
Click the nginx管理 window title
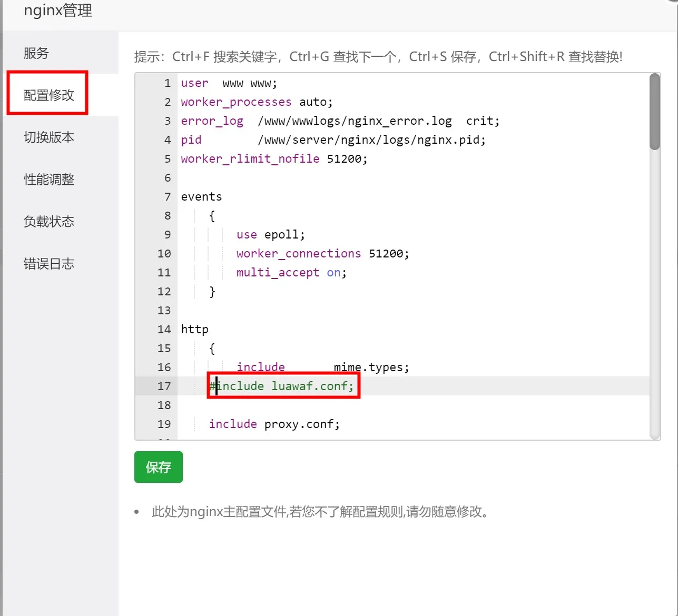pyautogui.click(x=58, y=11)
